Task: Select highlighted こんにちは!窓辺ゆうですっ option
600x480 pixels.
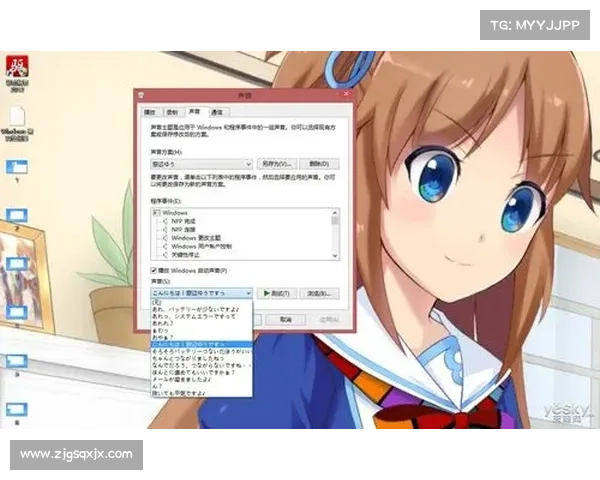Action: click(201, 344)
